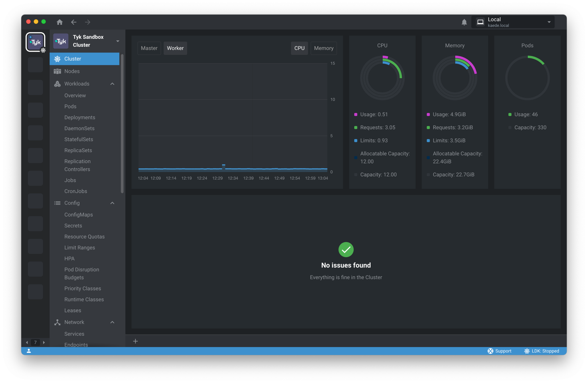
Task: Open the Nodes sidebar item
Action: (x=72, y=71)
